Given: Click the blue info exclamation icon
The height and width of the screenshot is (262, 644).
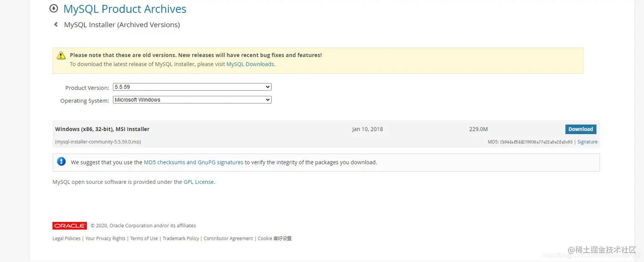Looking at the screenshot, I should (61, 161).
